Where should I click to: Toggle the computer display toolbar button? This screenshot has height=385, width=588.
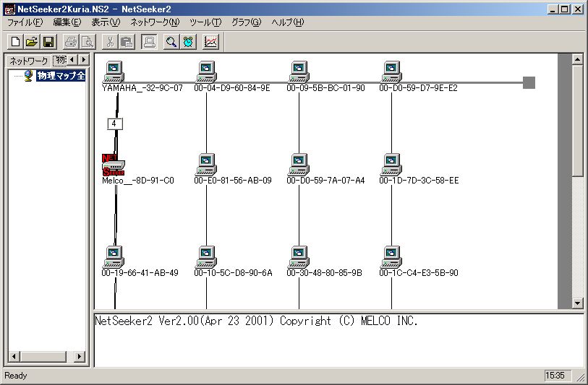149,42
